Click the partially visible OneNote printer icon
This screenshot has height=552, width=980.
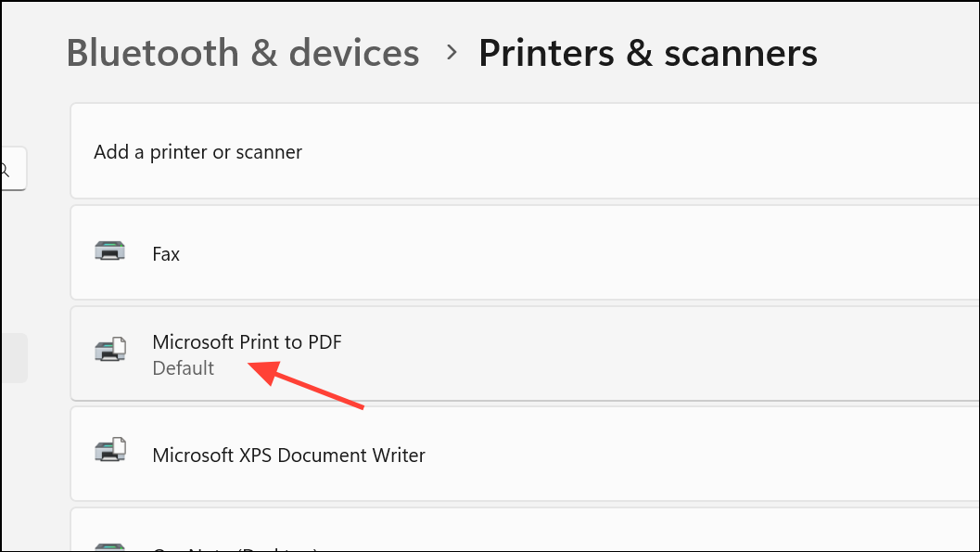click(110, 546)
